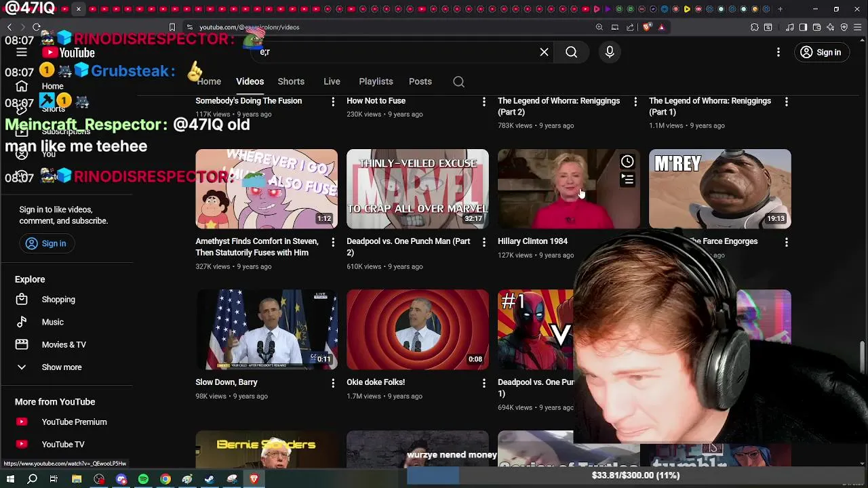This screenshot has width=868, height=488.
Task: Open Steam from the taskbar
Action: point(210,479)
